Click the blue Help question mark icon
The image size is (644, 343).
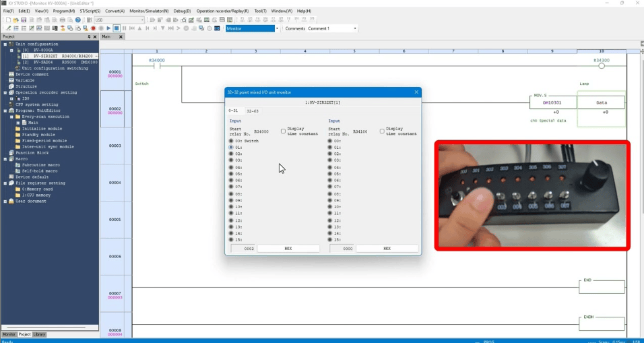[x=78, y=20]
